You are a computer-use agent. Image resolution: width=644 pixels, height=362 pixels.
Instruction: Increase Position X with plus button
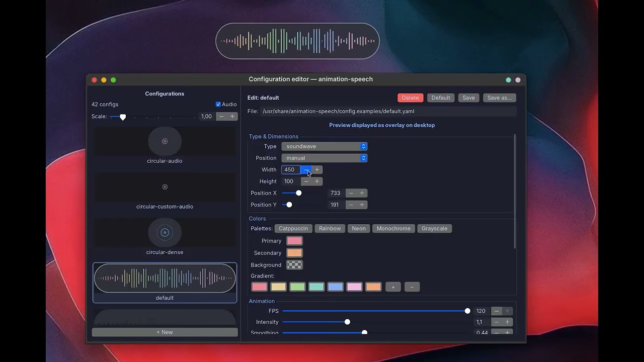point(362,193)
